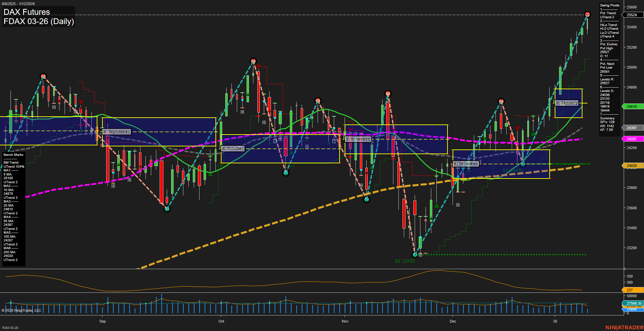Click the "S2: 23133" support level label
The image size is (644, 331).
[x=405, y=261]
